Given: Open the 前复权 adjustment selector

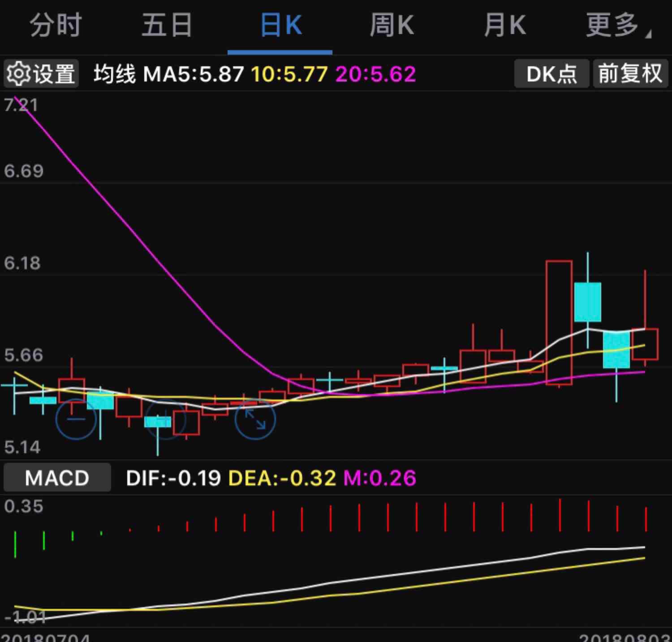Looking at the screenshot, I should 631,73.
